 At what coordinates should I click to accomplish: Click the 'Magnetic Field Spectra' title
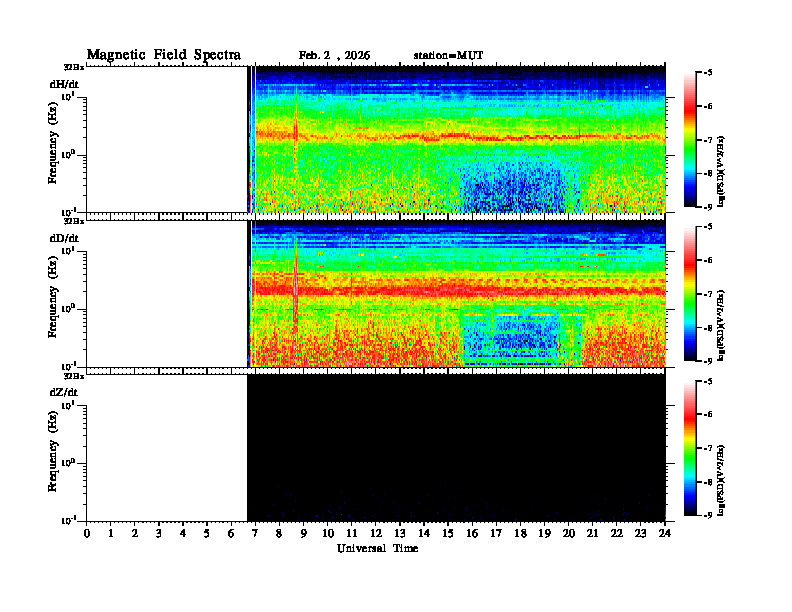[164, 55]
